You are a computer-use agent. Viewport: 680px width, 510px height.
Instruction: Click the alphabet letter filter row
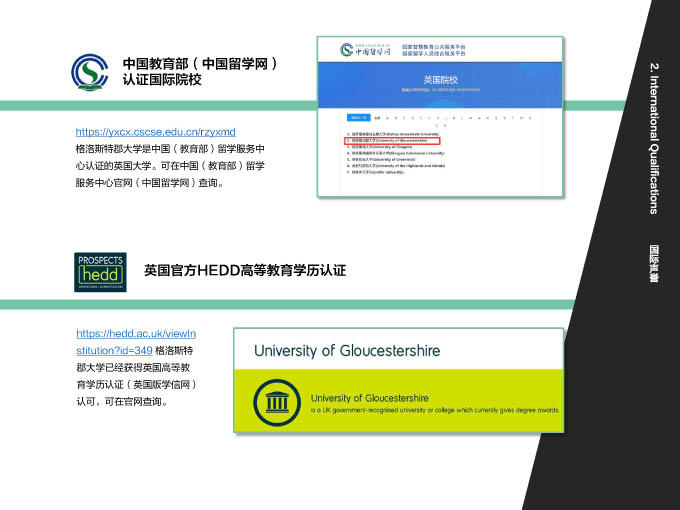coord(450,116)
